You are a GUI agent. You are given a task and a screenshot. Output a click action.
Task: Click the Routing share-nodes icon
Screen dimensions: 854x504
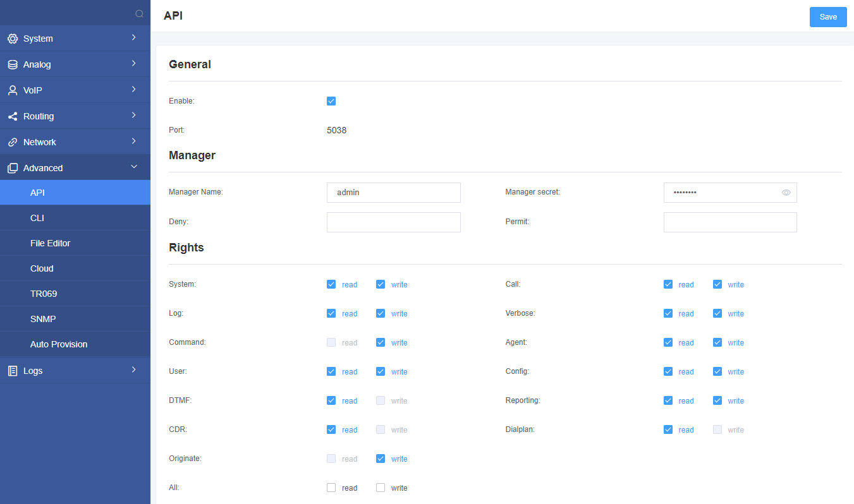point(13,116)
